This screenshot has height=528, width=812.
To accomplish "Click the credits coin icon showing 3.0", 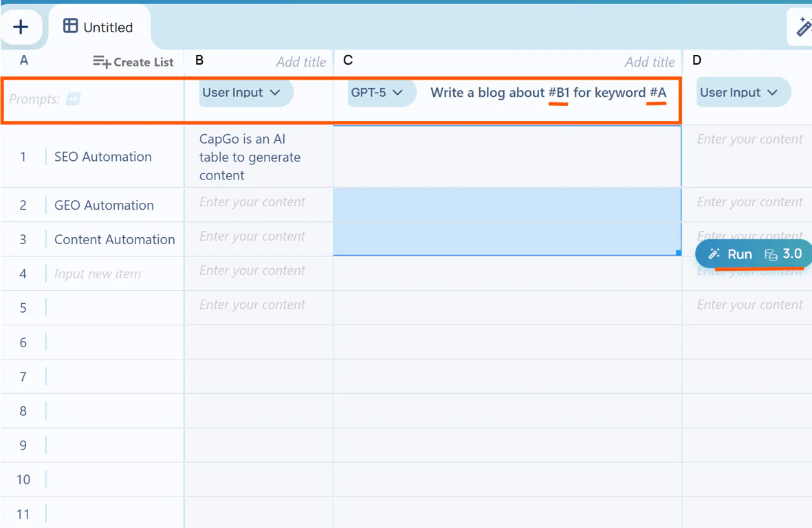I will (771, 254).
